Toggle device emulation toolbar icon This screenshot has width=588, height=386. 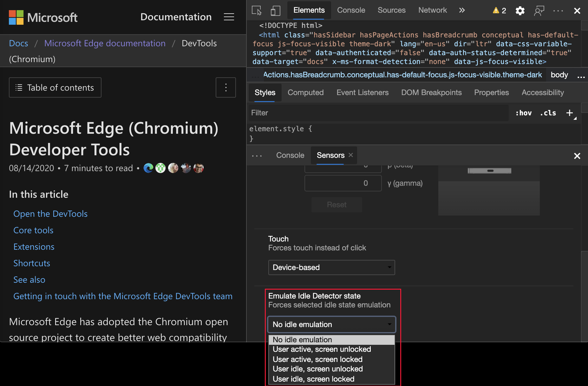point(275,10)
